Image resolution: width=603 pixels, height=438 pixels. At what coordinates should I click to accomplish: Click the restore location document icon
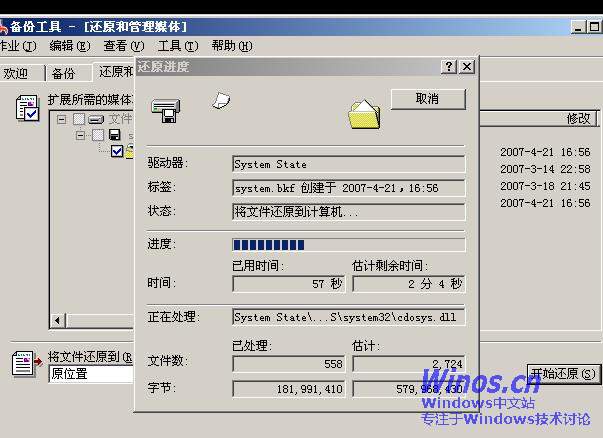click(23, 363)
